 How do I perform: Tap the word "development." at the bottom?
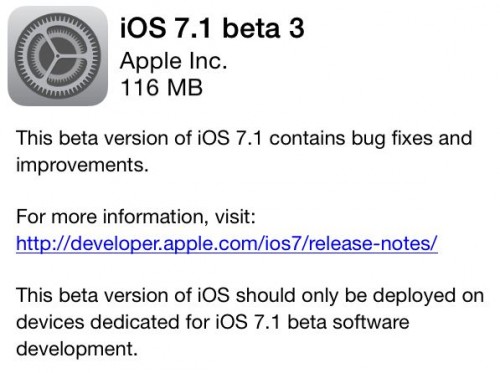pyautogui.click(x=77, y=349)
